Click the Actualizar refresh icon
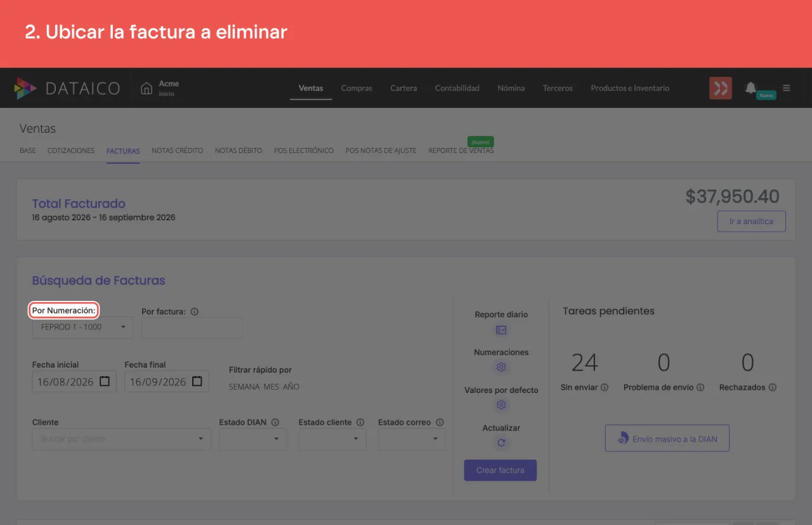This screenshot has height=525, width=812. tap(501, 442)
